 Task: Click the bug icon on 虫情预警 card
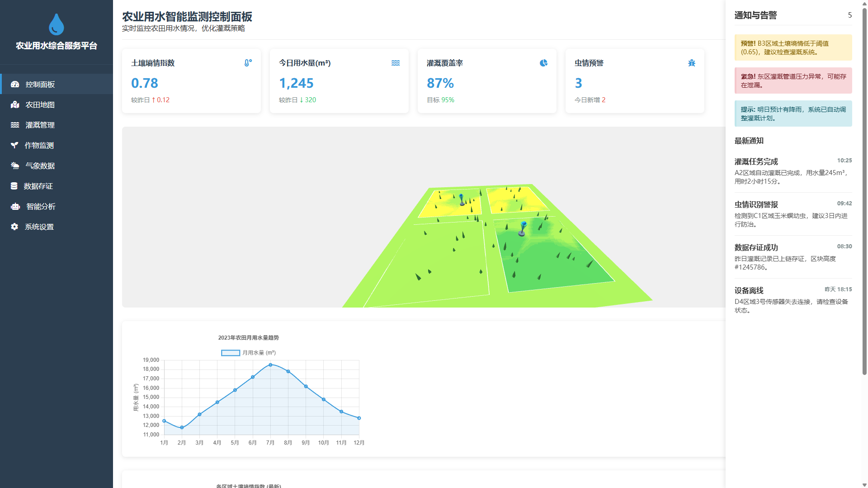click(x=691, y=63)
